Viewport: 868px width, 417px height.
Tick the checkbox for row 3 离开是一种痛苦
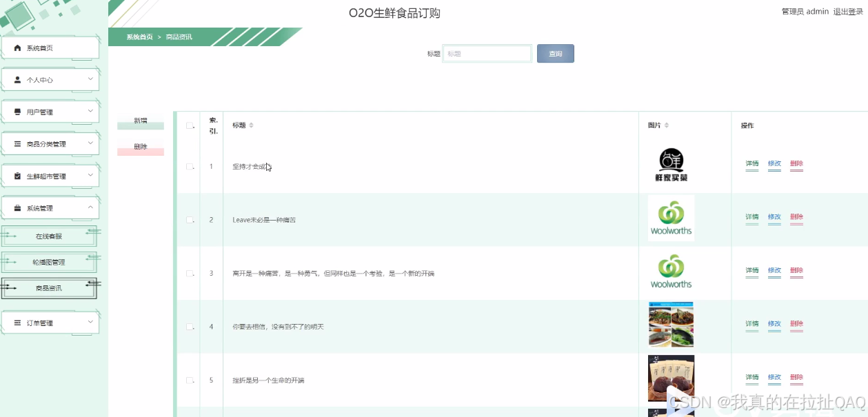click(x=190, y=274)
